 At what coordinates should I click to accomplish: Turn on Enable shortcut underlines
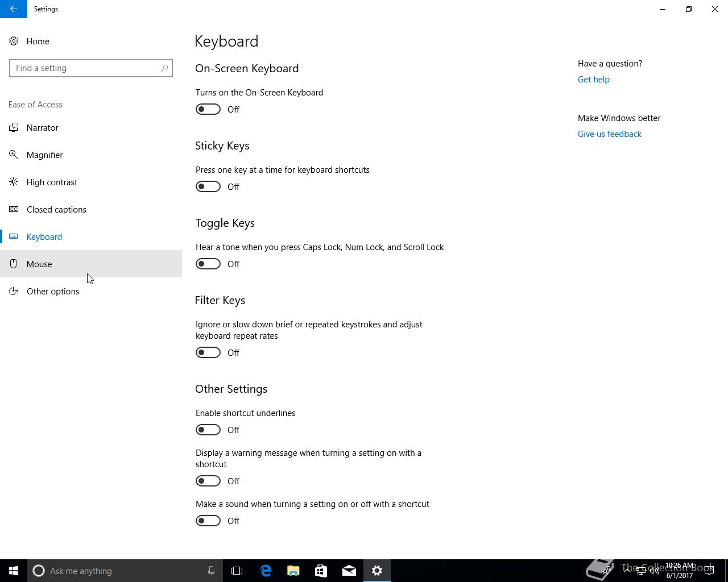[208, 430]
